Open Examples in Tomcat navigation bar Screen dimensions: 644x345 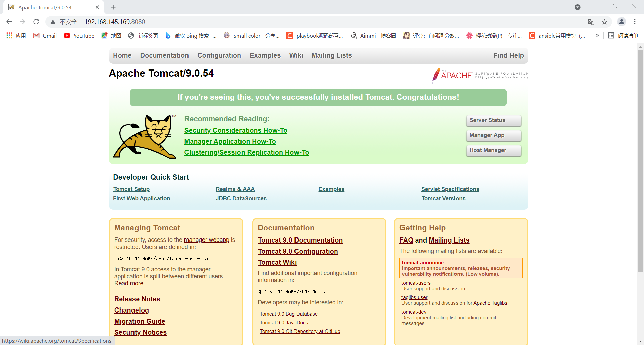(265, 55)
